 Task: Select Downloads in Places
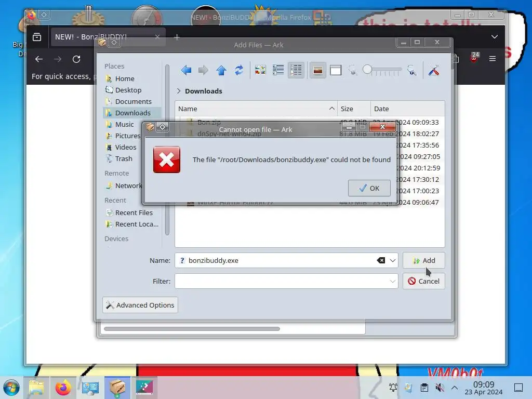pyautogui.click(x=131, y=113)
